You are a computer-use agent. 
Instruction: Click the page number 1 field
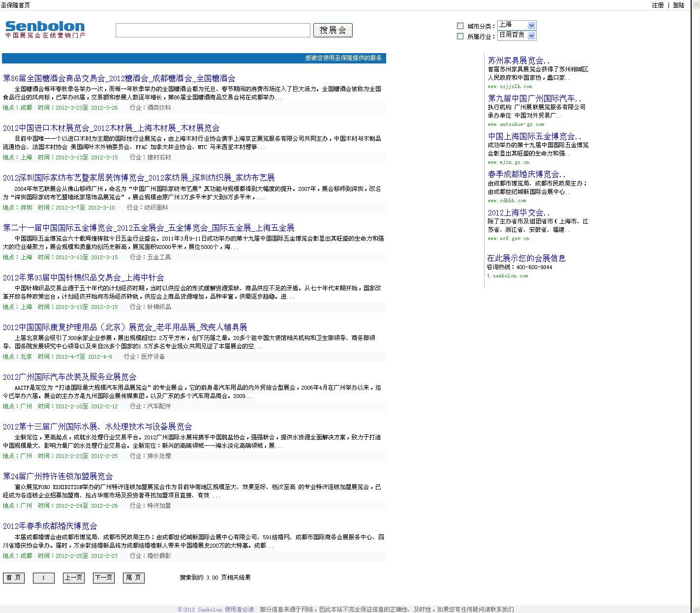(43, 578)
